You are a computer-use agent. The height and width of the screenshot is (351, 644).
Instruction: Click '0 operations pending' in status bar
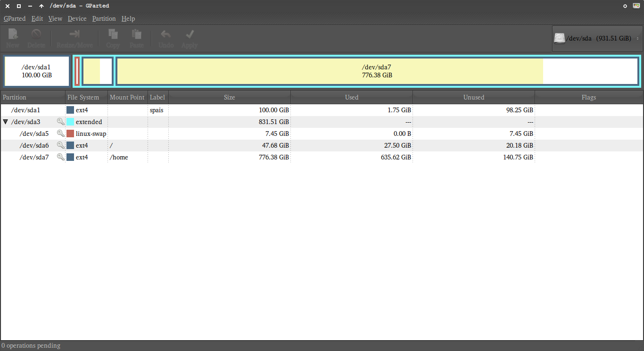tap(31, 345)
